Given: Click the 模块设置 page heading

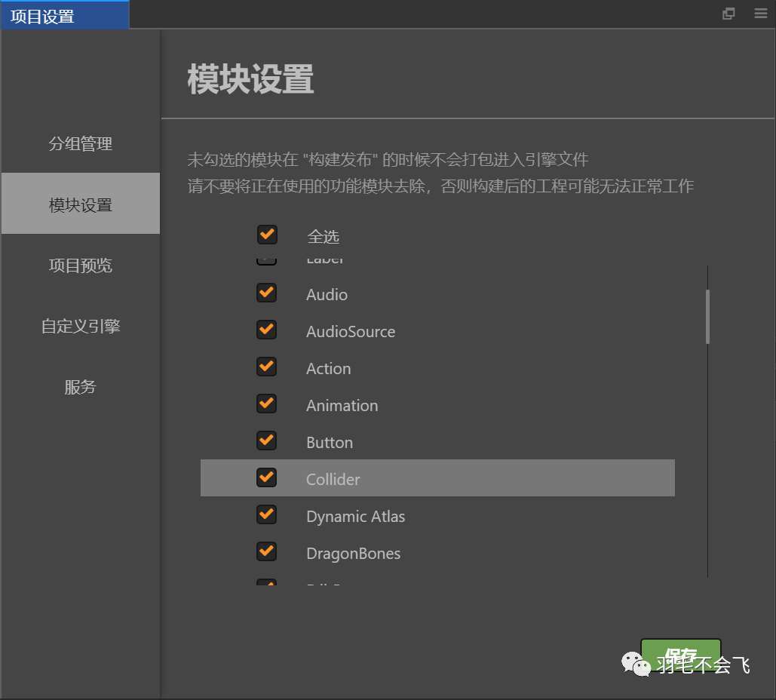Looking at the screenshot, I should [250, 79].
